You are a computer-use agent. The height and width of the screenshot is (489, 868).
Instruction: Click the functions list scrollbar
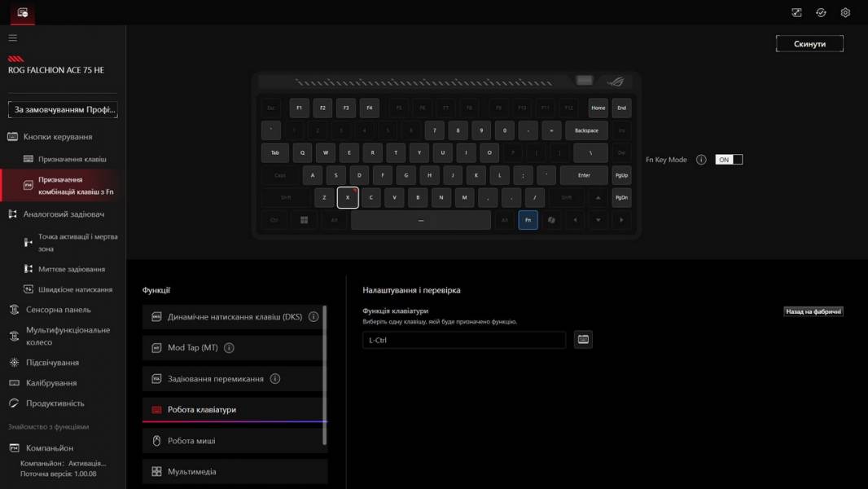coord(325,375)
